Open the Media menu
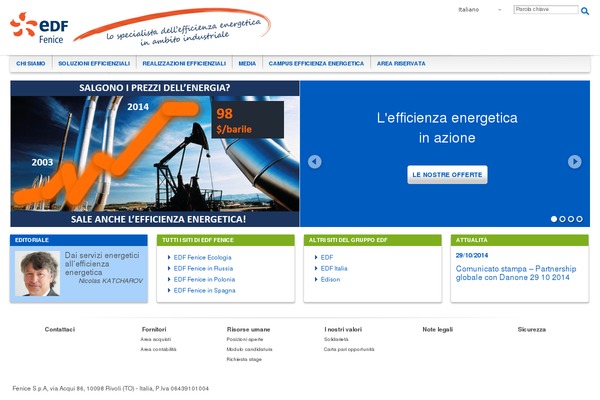The image size is (600, 400). (x=247, y=64)
